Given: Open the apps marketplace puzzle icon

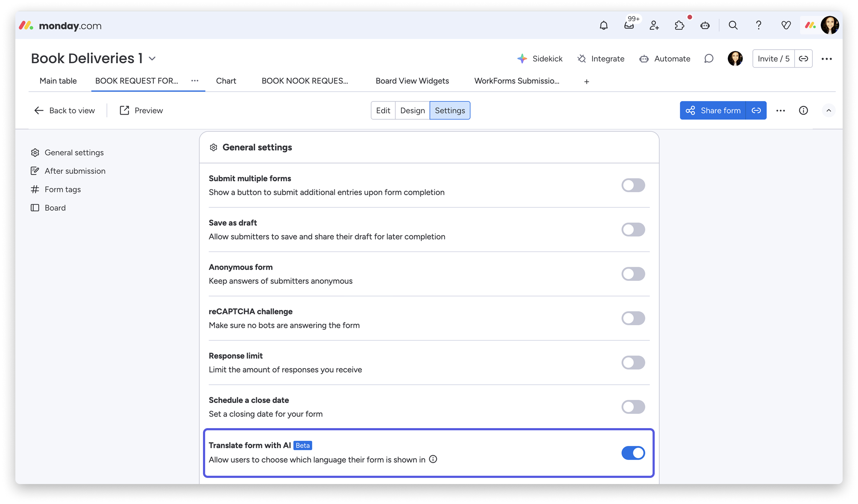Looking at the screenshot, I should click(x=679, y=25).
